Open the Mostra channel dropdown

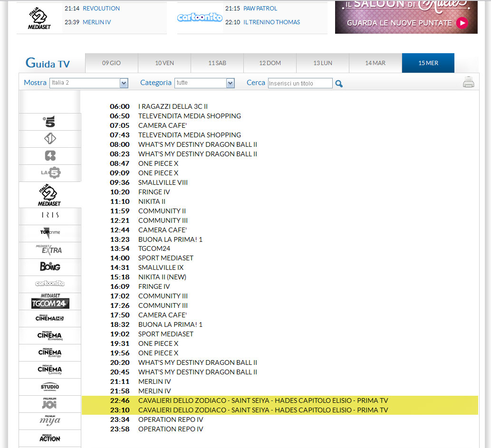[x=89, y=83]
